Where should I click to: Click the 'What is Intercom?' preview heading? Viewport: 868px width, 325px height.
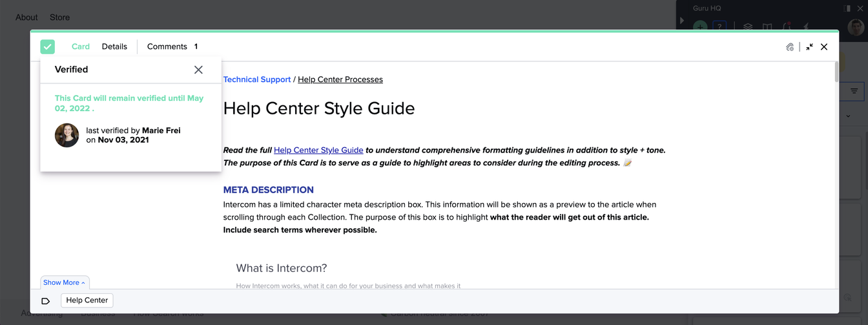282,268
